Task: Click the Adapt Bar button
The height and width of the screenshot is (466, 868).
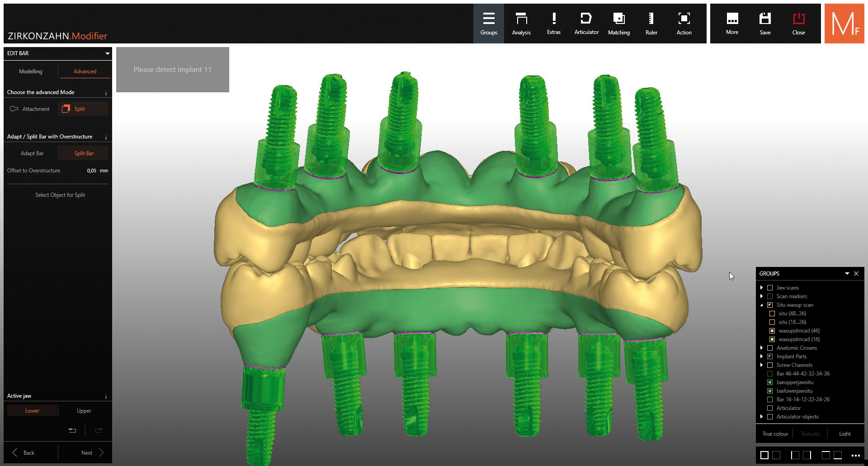Action: [x=32, y=153]
